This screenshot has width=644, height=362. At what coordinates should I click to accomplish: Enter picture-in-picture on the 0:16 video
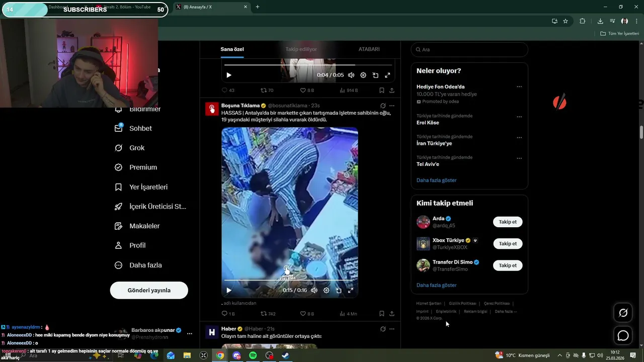(x=339, y=290)
